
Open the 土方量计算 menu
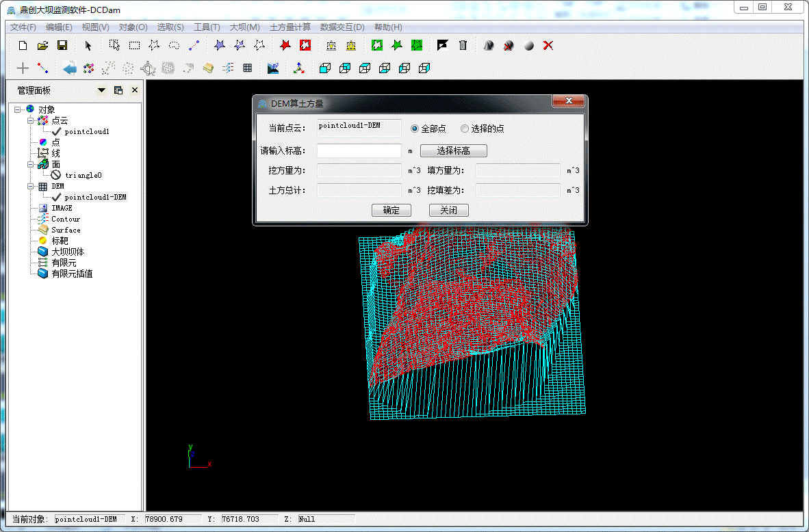[290, 27]
